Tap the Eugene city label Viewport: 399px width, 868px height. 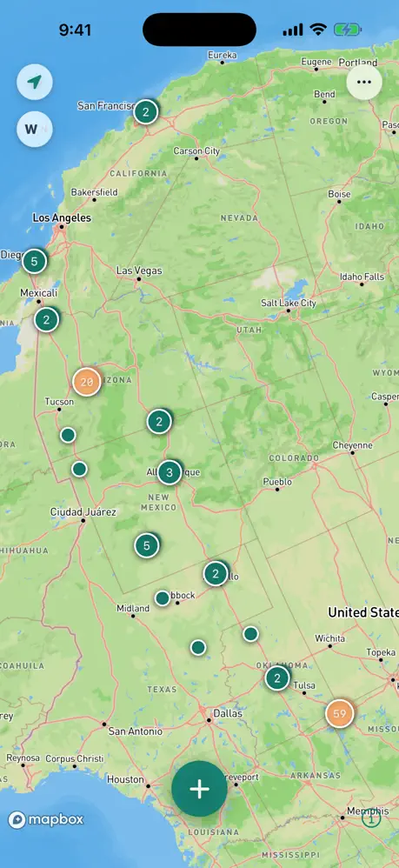coord(316,62)
